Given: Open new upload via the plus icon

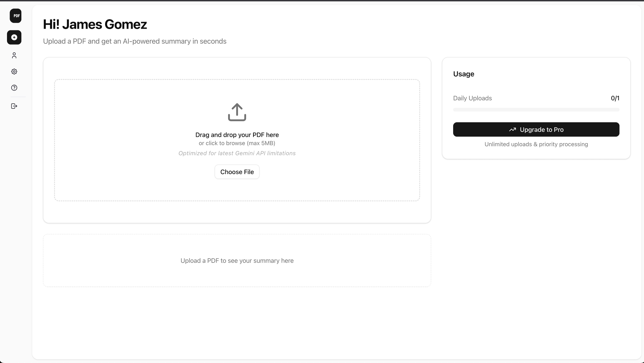Looking at the screenshot, I should pos(14,37).
